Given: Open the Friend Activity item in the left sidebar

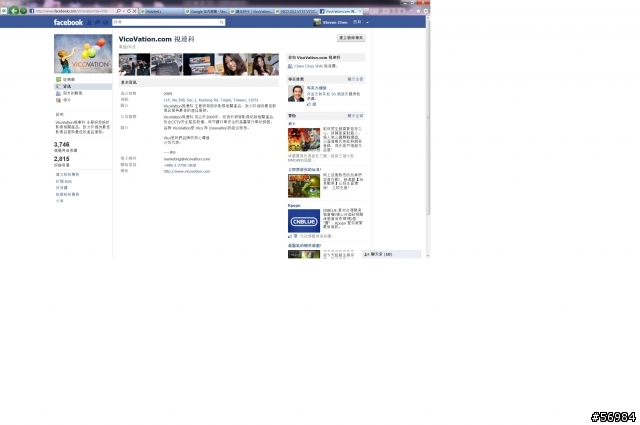Looking at the screenshot, I should point(69,93).
